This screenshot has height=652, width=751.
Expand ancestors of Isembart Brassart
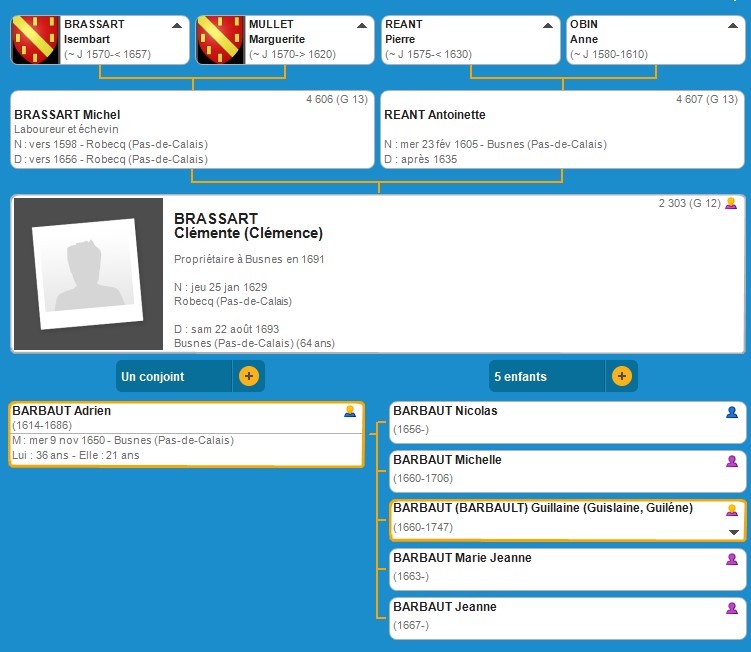(x=177, y=25)
